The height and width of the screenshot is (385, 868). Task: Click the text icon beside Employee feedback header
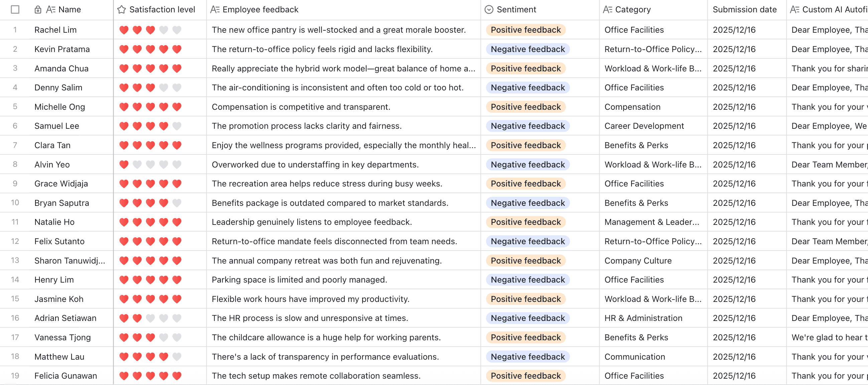(x=214, y=10)
